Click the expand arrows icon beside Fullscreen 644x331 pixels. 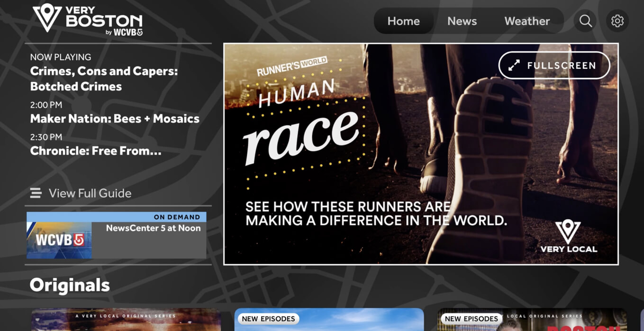[x=514, y=65]
